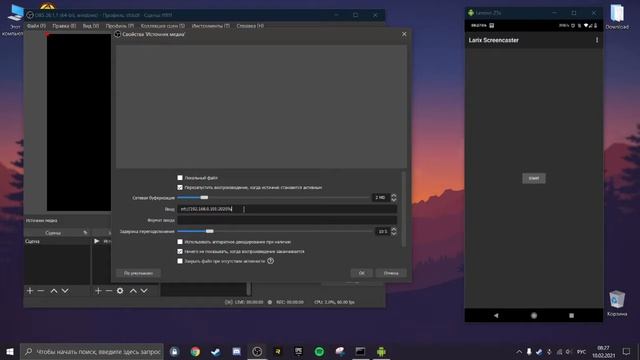Remove the selected scene with minus icon

(x=41, y=291)
